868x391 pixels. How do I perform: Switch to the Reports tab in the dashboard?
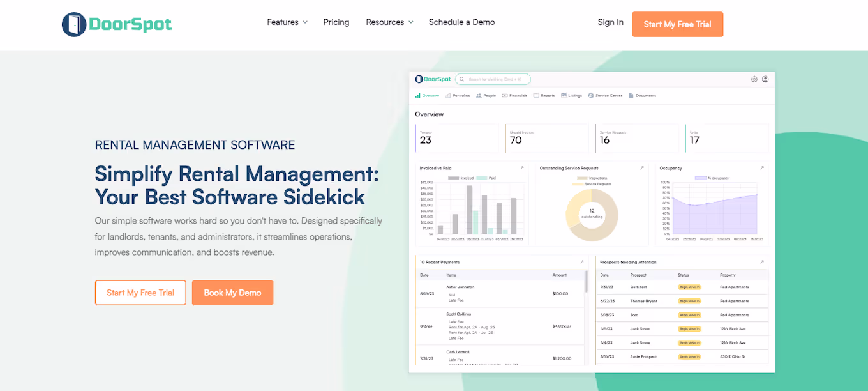tap(544, 95)
